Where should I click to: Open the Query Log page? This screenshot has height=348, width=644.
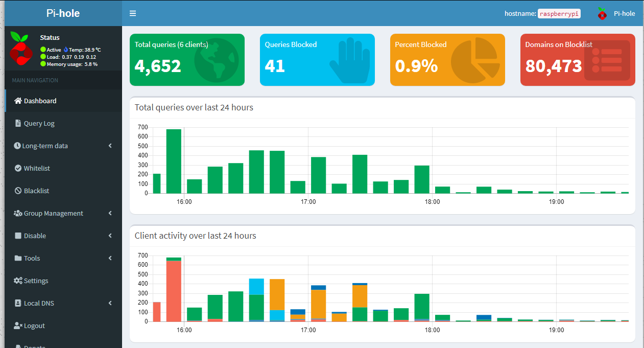click(63, 123)
